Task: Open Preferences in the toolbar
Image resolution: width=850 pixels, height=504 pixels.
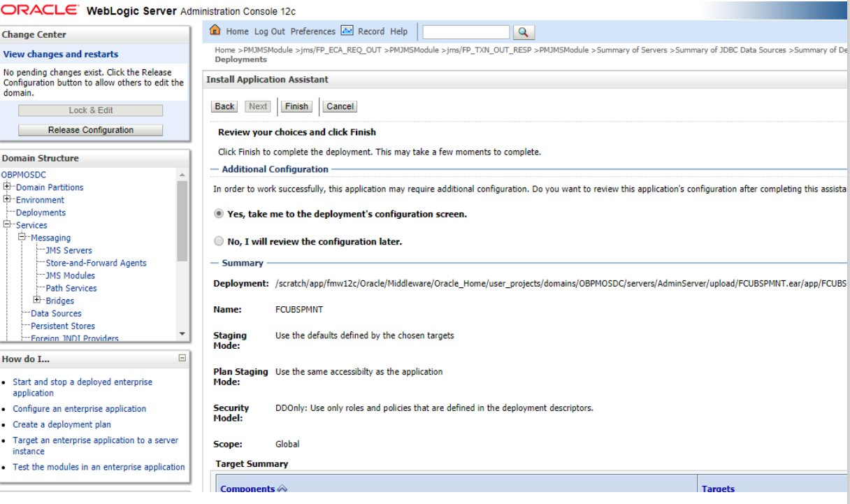Action: click(313, 31)
